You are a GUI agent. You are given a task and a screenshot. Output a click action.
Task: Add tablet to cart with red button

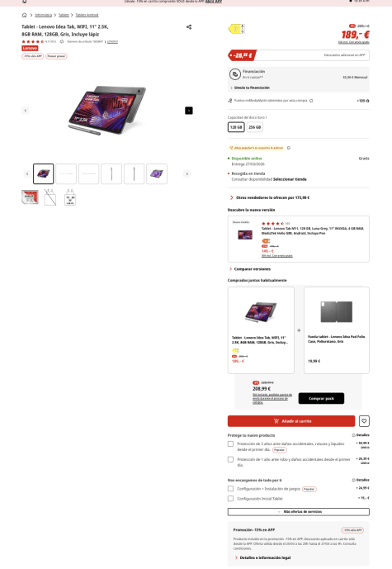291,421
